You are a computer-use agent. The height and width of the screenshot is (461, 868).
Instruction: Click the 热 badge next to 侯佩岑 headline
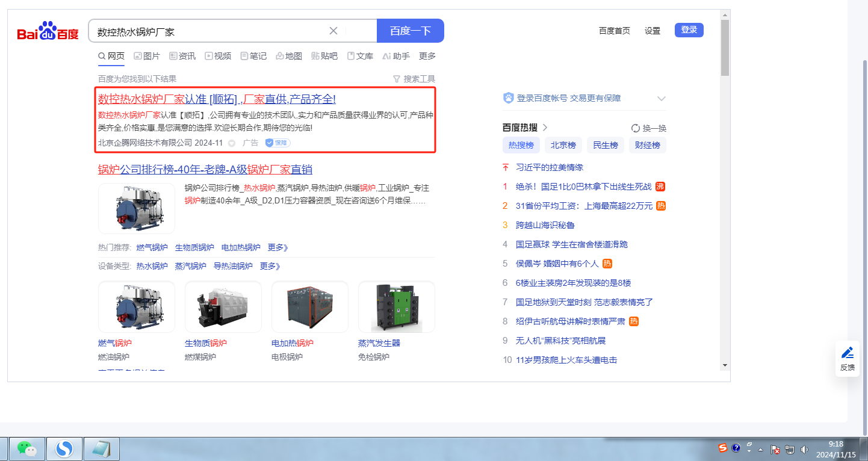607,264
